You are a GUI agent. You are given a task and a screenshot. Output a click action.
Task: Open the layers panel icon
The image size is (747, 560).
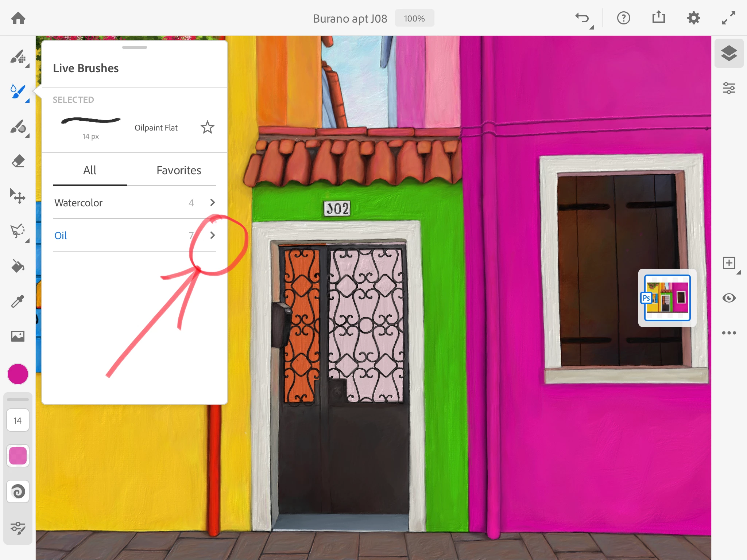pos(729,53)
